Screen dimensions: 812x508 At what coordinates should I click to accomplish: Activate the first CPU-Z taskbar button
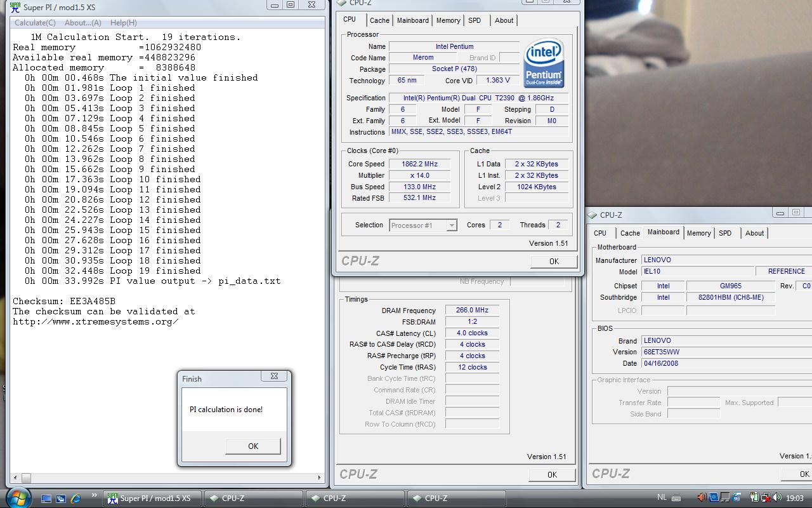(254, 498)
